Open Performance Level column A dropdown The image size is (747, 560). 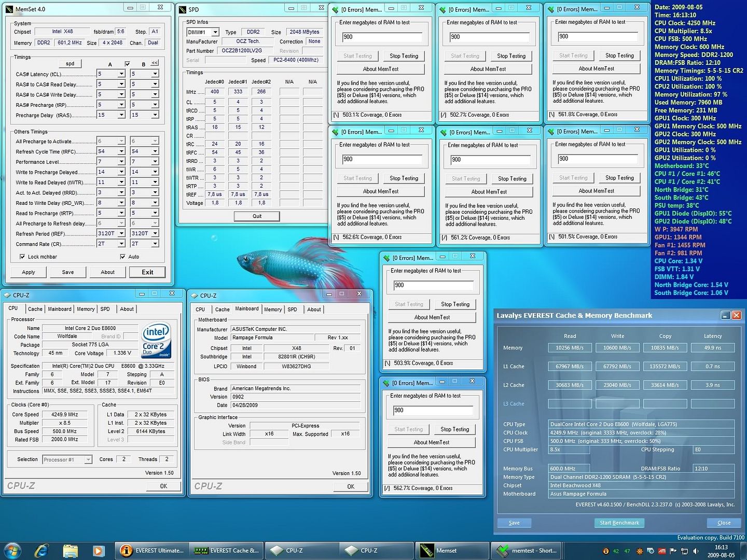click(x=121, y=162)
